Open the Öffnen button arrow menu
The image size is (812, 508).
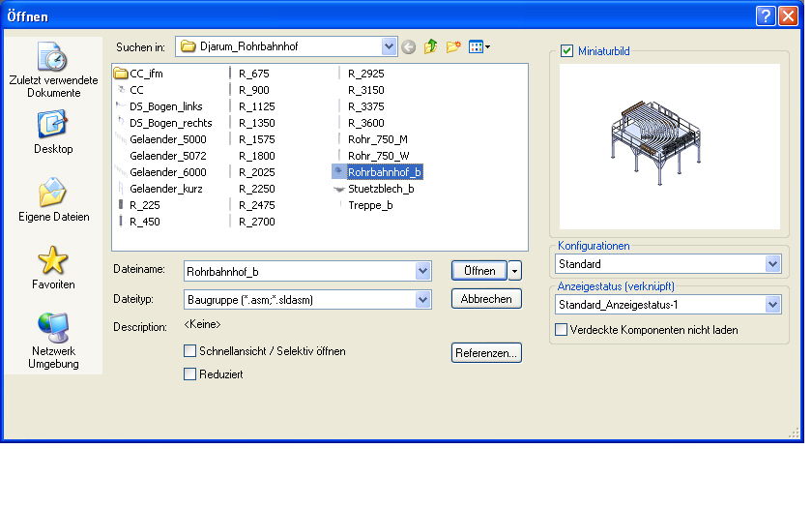coord(514,271)
